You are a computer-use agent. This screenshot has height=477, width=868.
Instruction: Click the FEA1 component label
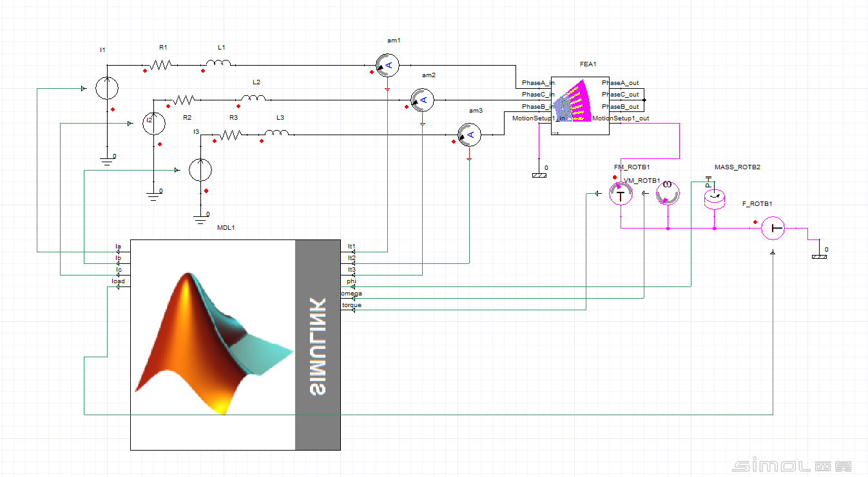point(588,64)
